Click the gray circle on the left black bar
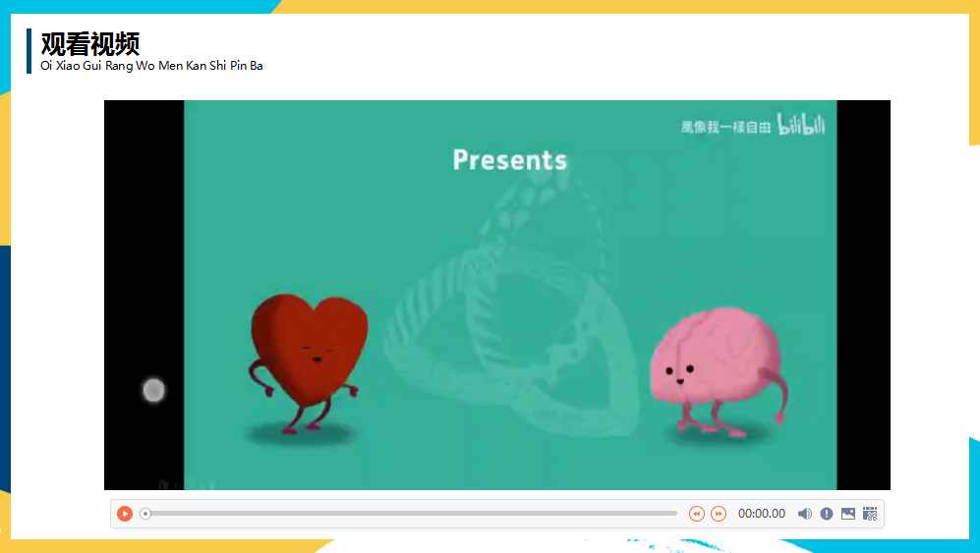The height and width of the screenshot is (553, 980). pos(153,390)
